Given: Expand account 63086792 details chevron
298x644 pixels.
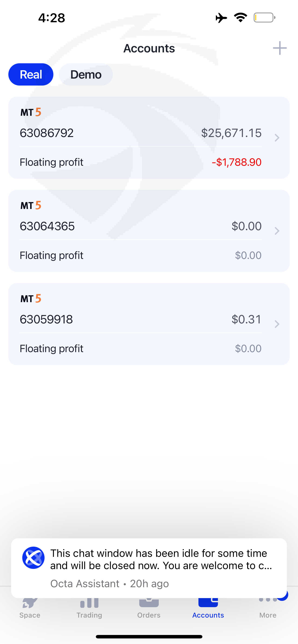Looking at the screenshot, I should coord(277,138).
